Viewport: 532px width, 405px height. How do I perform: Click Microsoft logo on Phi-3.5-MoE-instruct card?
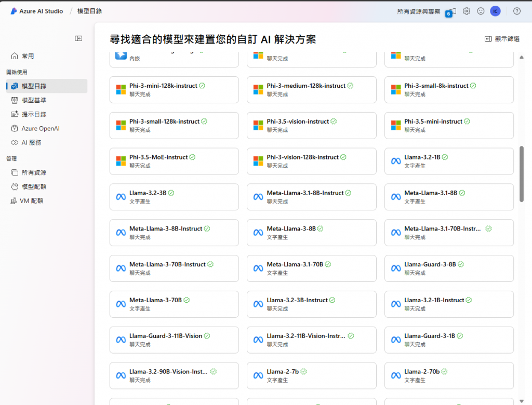(x=121, y=161)
